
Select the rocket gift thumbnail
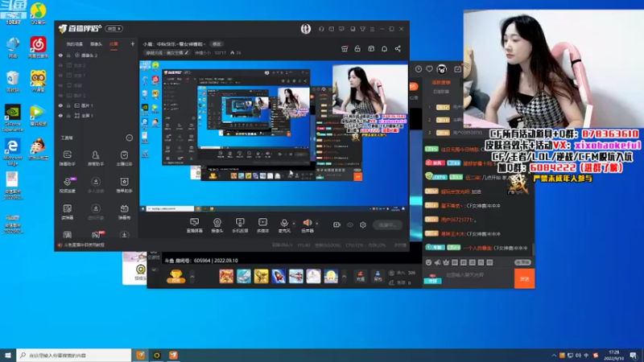pos(279,276)
